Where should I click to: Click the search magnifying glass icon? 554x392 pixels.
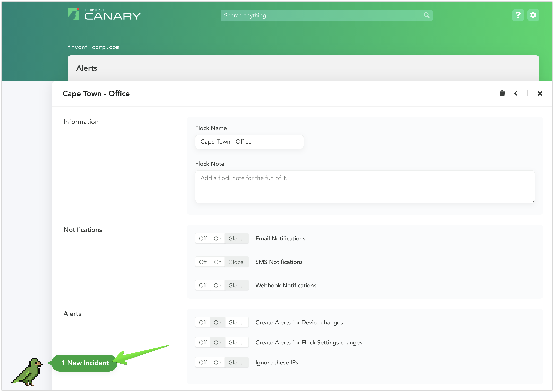426,15
